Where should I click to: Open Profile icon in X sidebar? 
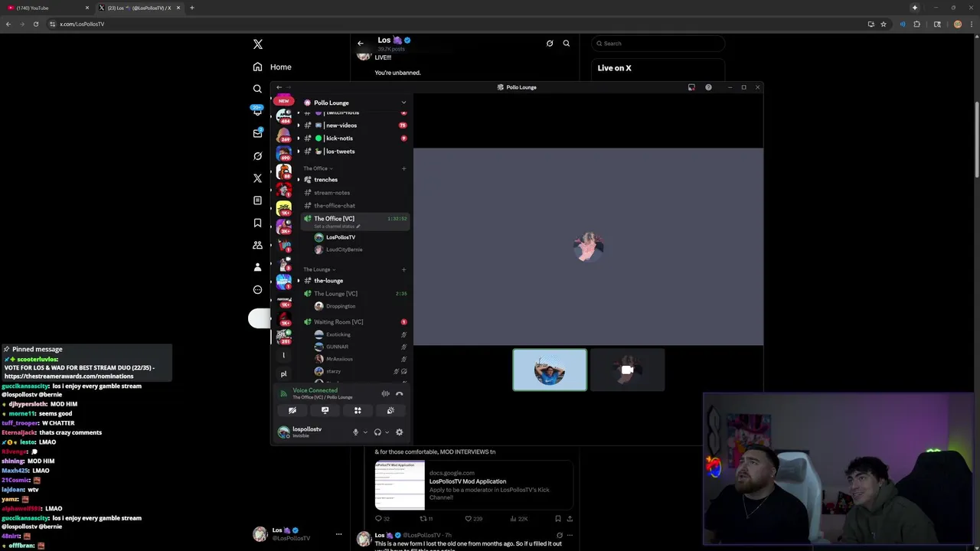(x=257, y=267)
